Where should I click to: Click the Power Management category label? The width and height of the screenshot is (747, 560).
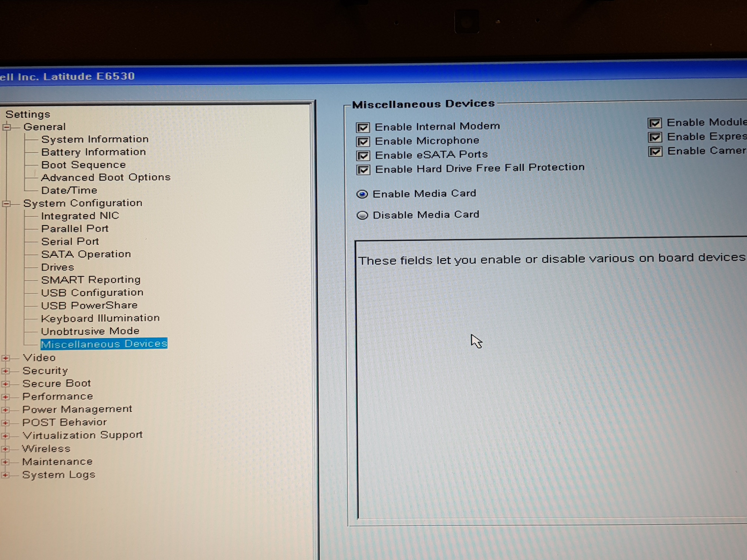click(x=77, y=410)
